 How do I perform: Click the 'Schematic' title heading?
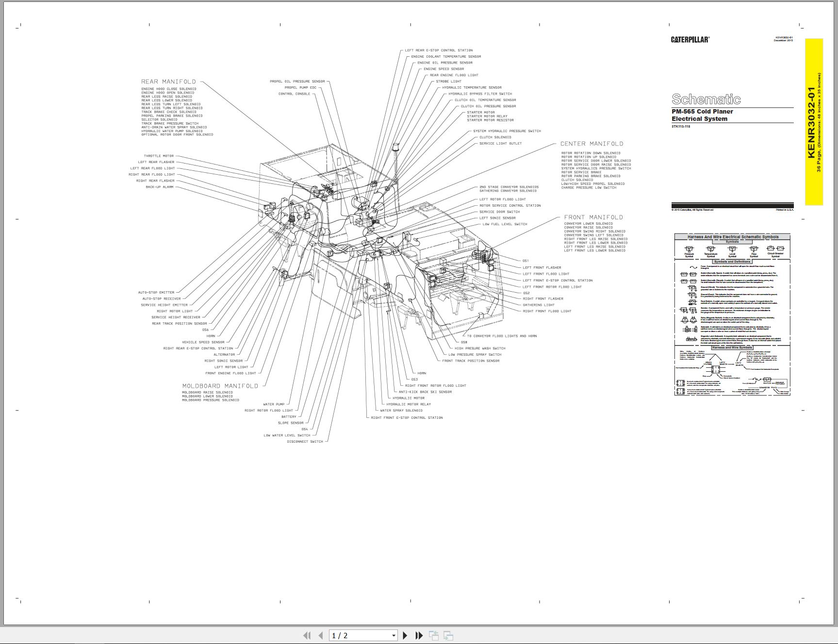pos(706,99)
